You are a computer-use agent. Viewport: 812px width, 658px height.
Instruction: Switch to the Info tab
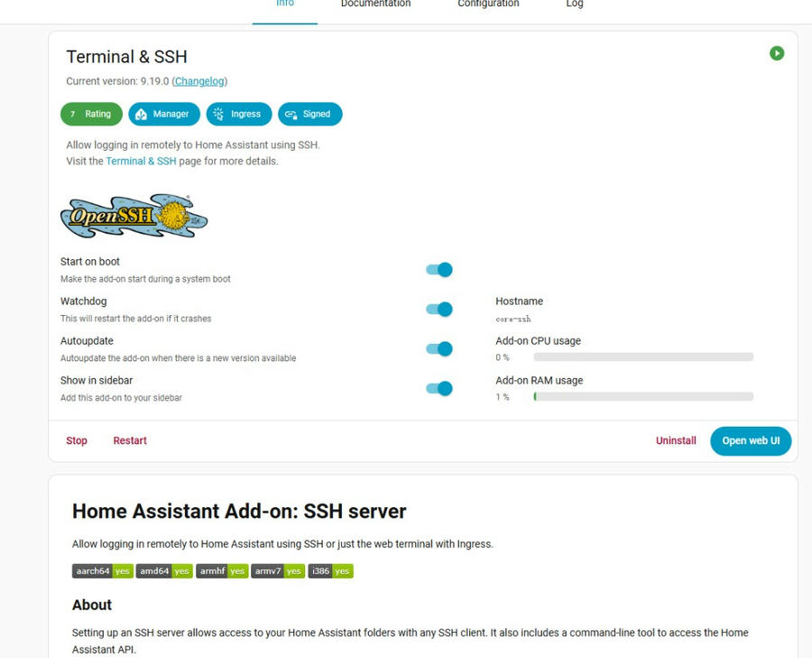[x=285, y=5]
